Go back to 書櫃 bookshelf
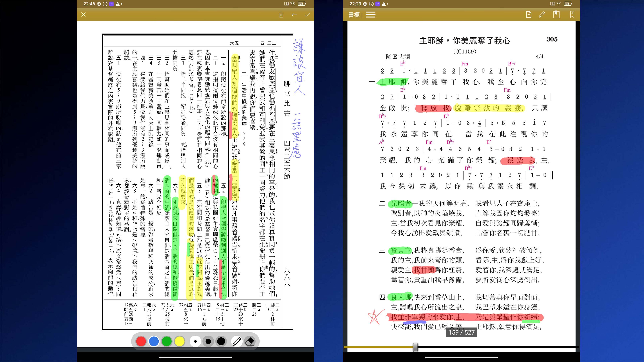 (x=354, y=15)
